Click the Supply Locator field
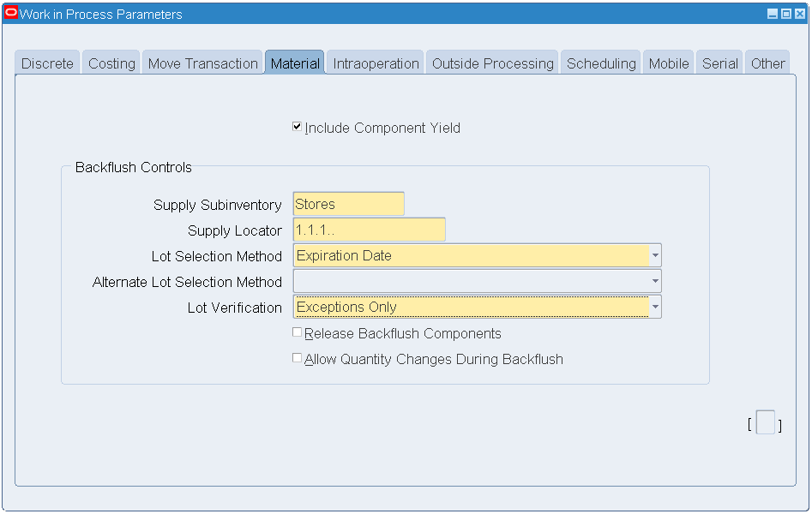Screen dimensions: 812x514 click(370, 230)
